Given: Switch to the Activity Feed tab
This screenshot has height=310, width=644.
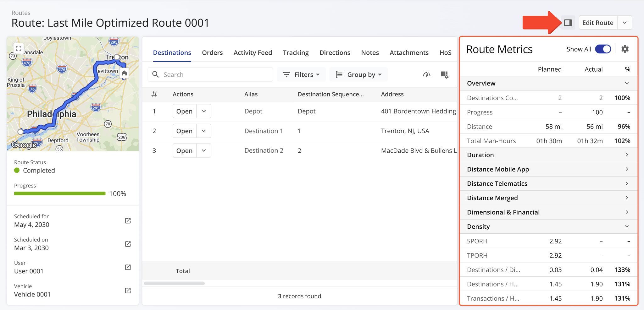Looking at the screenshot, I should 253,52.
